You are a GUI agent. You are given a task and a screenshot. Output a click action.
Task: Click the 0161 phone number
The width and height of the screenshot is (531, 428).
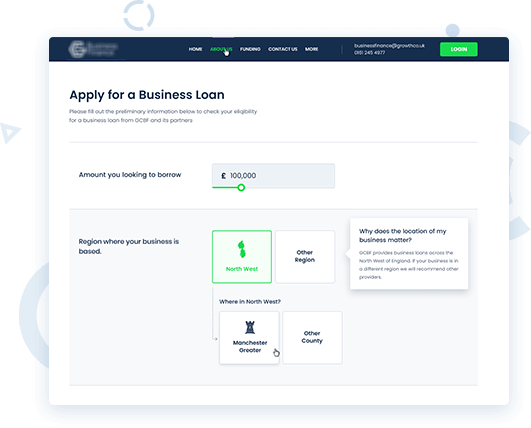[x=369, y=52]
